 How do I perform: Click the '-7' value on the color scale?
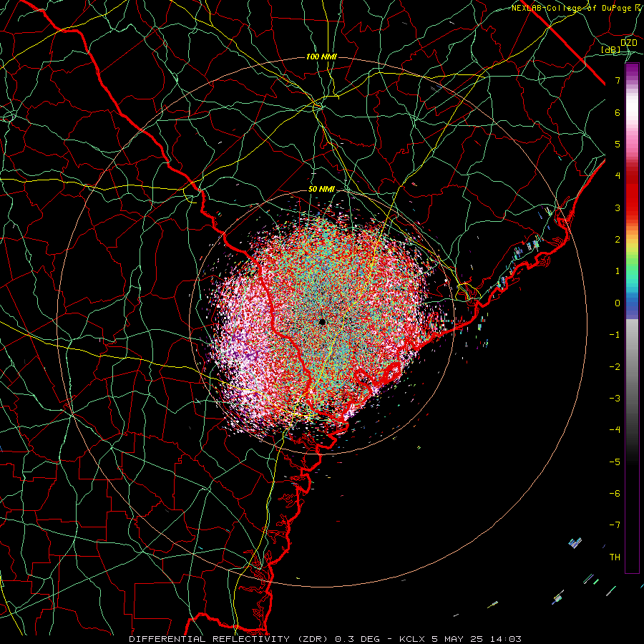(615, 525)
